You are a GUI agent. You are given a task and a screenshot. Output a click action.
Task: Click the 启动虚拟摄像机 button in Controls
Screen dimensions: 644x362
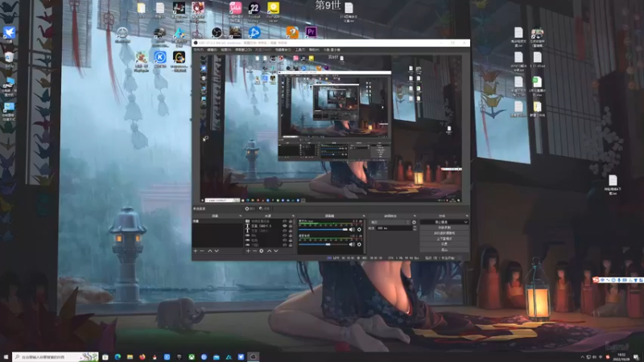pyautogui.click(x=445, y=233)
